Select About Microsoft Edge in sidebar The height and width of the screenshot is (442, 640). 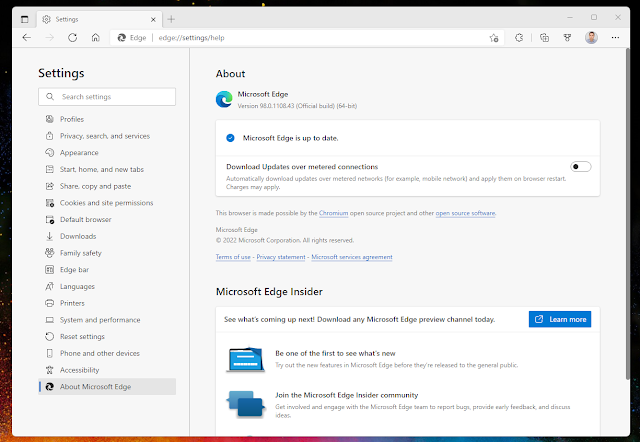click(x=107, y=386)
